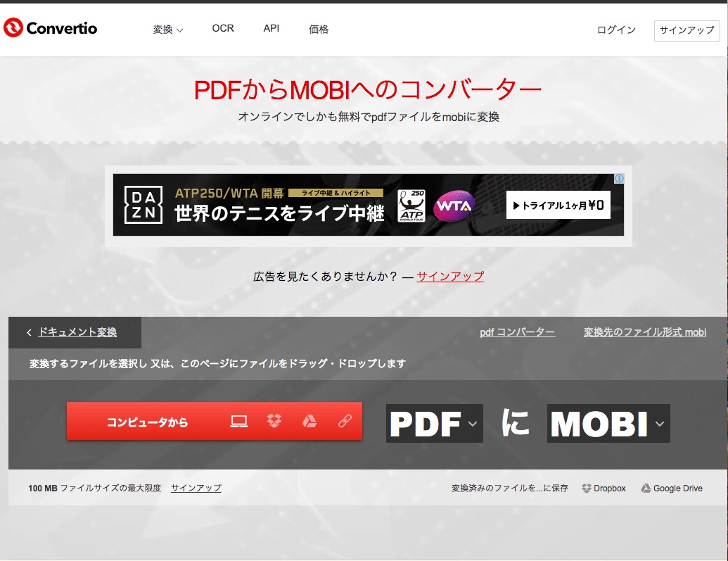Click the コンピュータから upload button

coord(148,422)
